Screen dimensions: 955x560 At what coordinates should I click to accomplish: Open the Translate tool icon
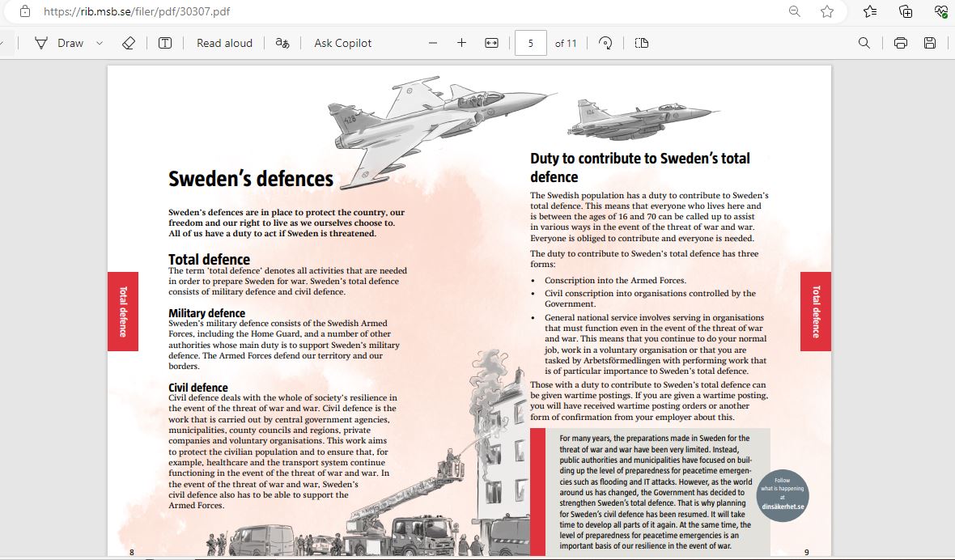(x=282, y=43)
